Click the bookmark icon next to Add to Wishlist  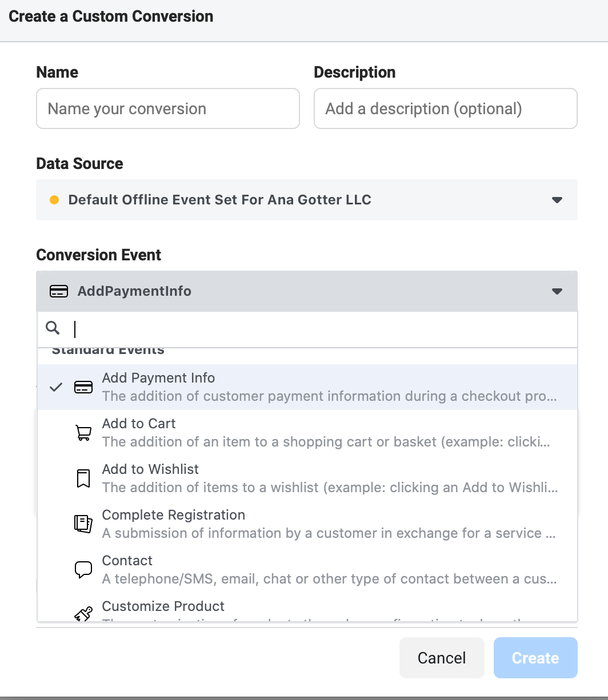(83, 478)
